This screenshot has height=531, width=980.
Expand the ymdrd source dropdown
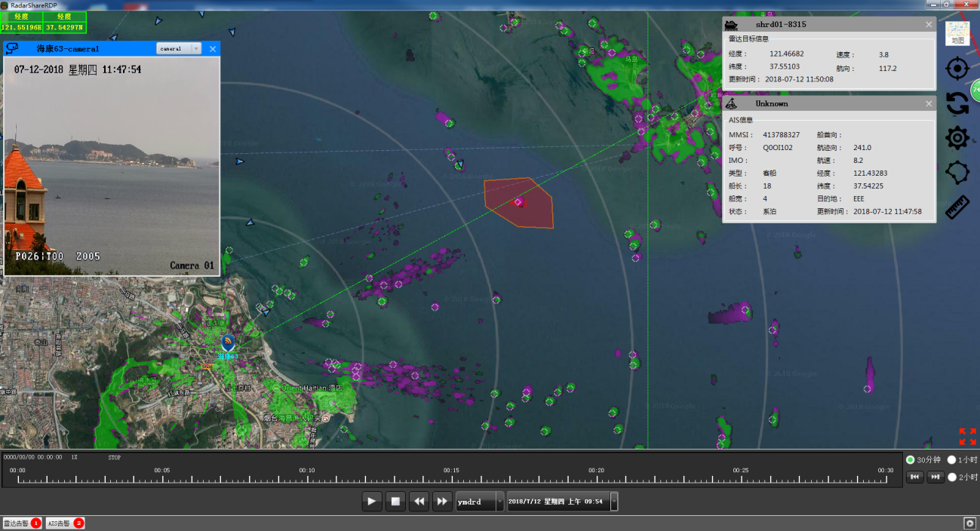(499, 502)
